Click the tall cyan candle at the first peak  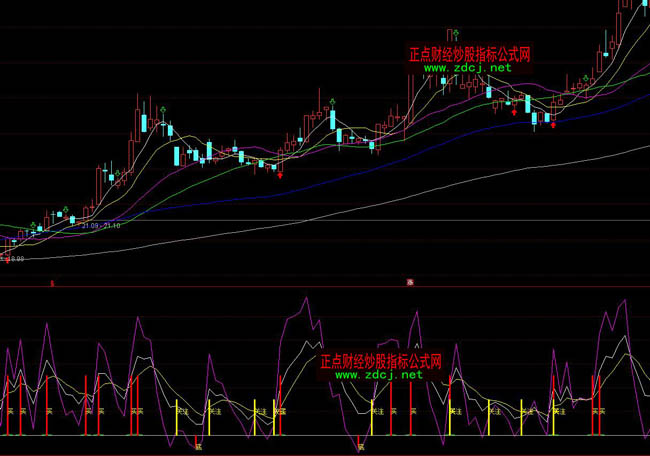(x=145, y=122)
